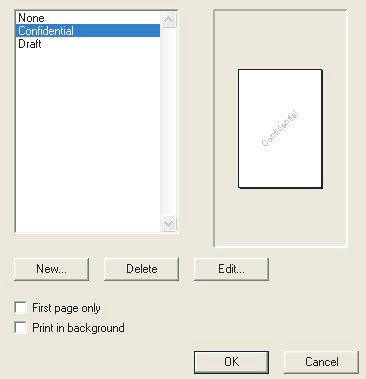The height and width of the screenshot is (379, 366).
Task: Click the watermark page preview thumbnail
Action: tap(280, 129)
